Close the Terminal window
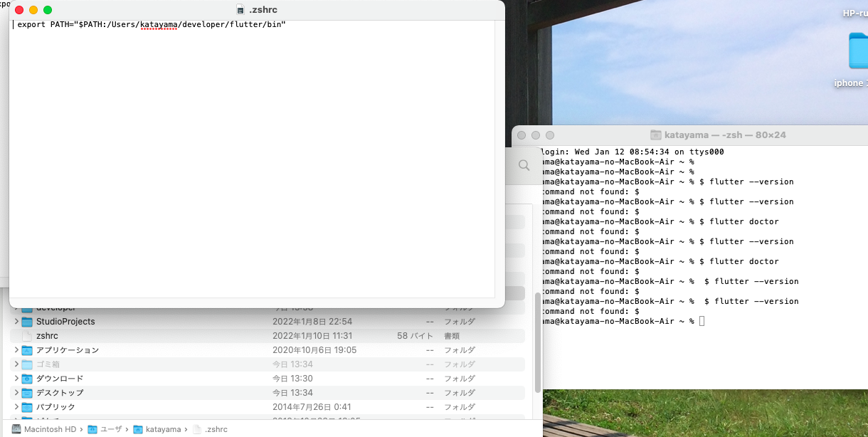The height and width of the screenshot is (437, 868). click(522, 135)
